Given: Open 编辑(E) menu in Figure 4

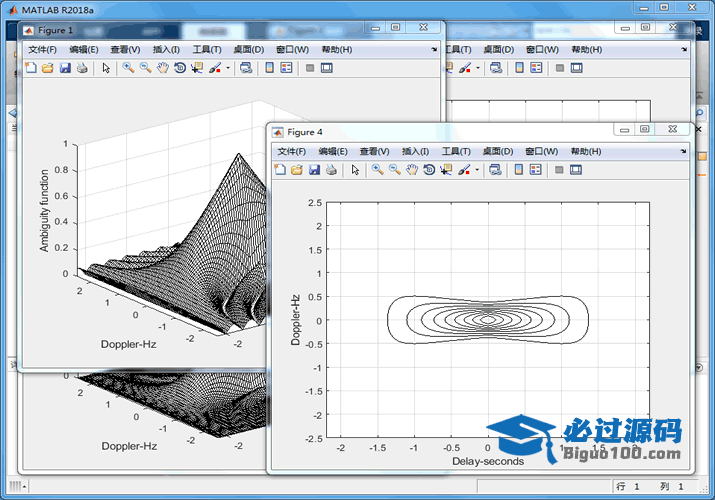Looking at the screenshot, I should (333, 151).
